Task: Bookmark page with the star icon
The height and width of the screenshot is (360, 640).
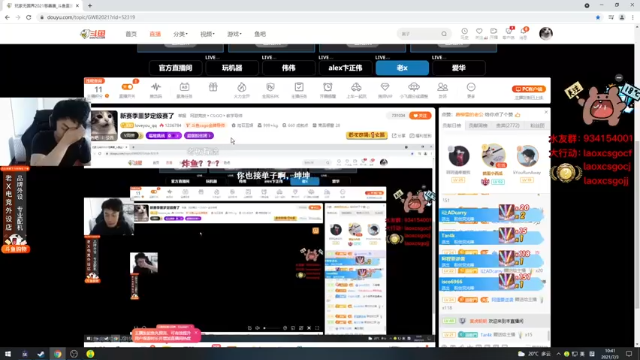Action: [x=598, y=17]
